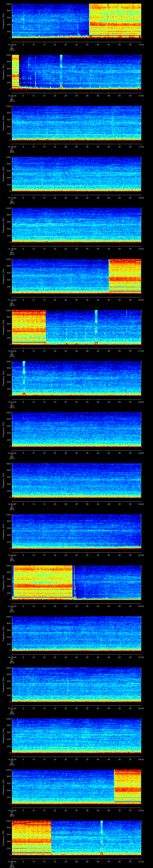This screenshot has height=868, width=153.
Task: Click the '14:30:00' start time label
Action: coord(12,861)
